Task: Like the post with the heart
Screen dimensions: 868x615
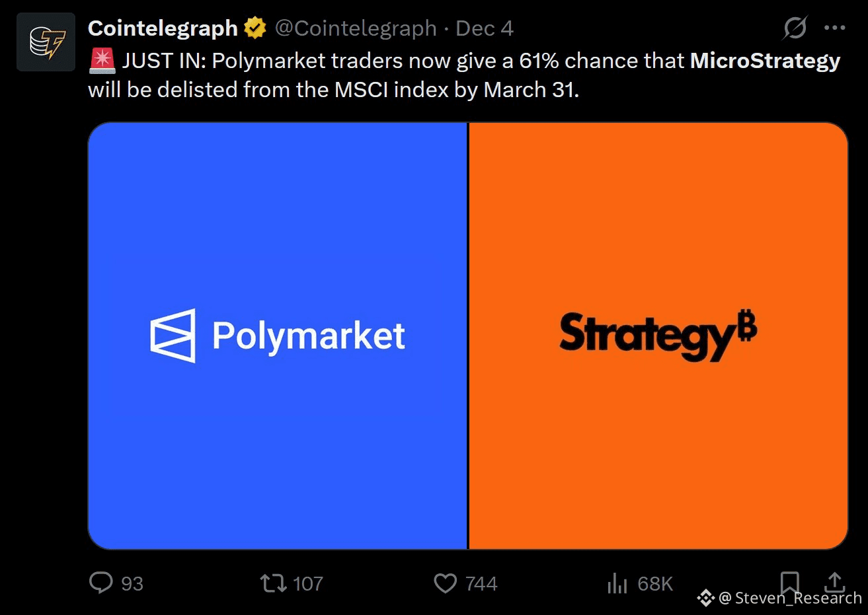Action: coord(445,583)
